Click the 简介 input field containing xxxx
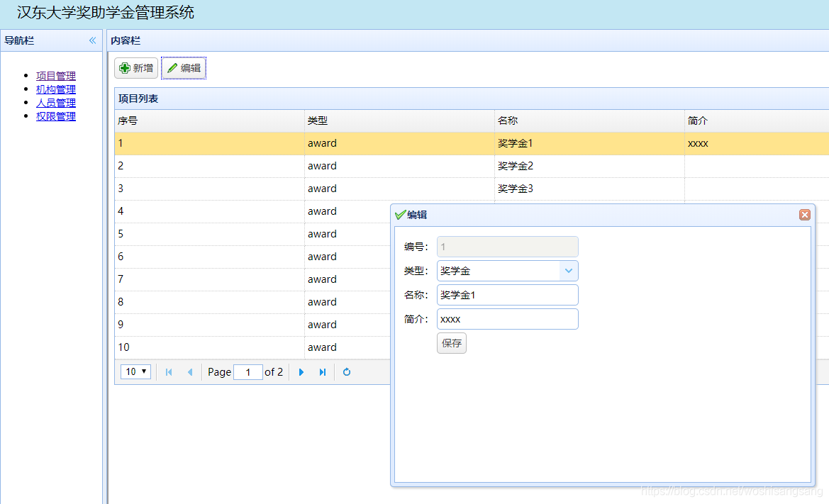The width and height of the screenshot is (829, 504). (x=508, y=319)
